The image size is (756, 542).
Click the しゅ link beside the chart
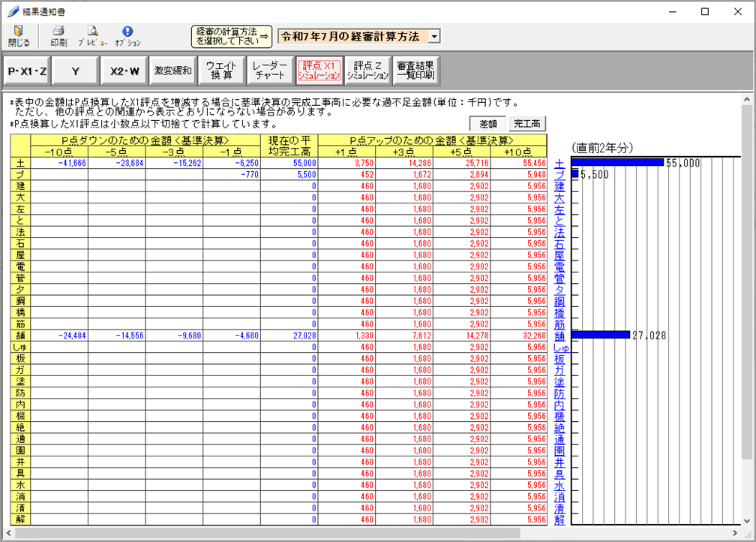coord(562,348)
